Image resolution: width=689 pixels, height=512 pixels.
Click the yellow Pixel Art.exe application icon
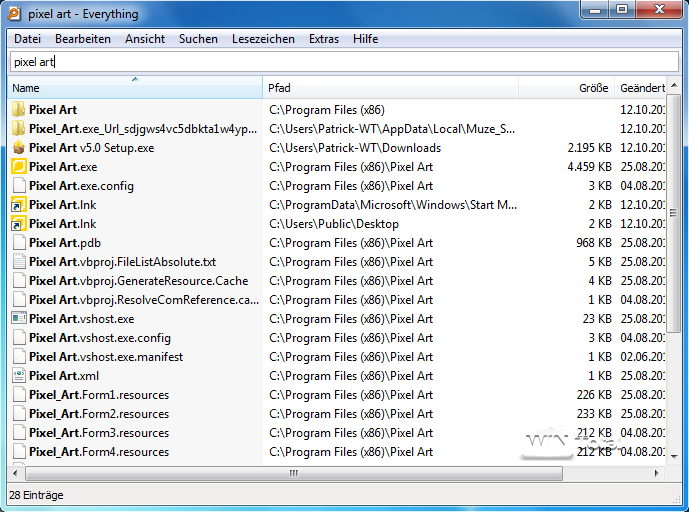[x=19, y=167]
